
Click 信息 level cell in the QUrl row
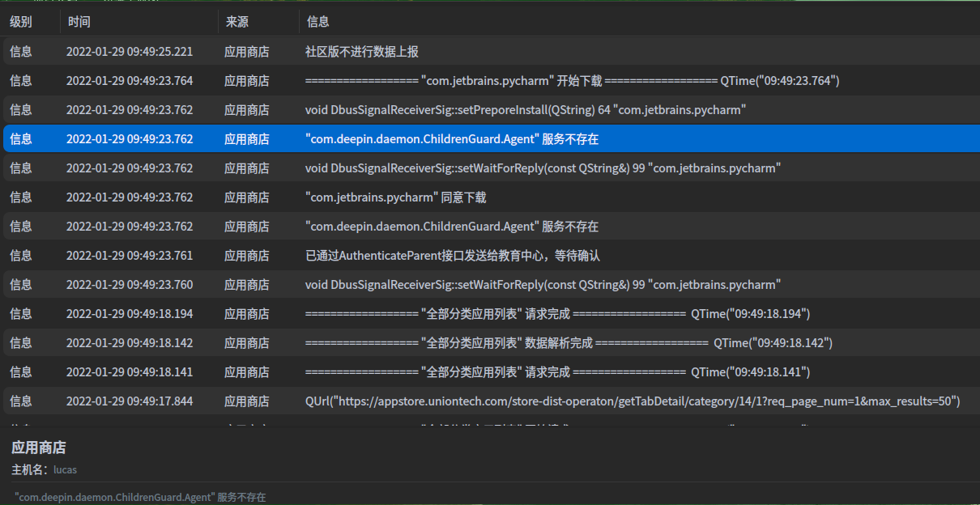[21, 401]
